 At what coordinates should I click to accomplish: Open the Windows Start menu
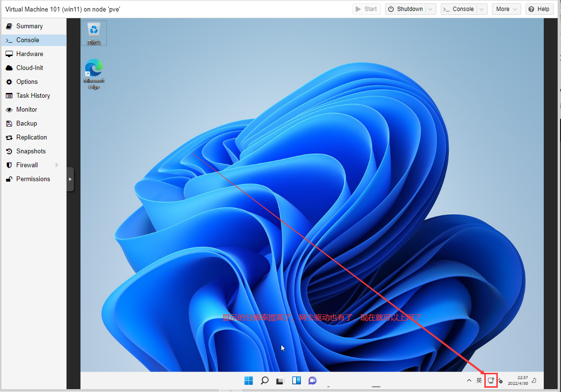click(x=249, y=380)
